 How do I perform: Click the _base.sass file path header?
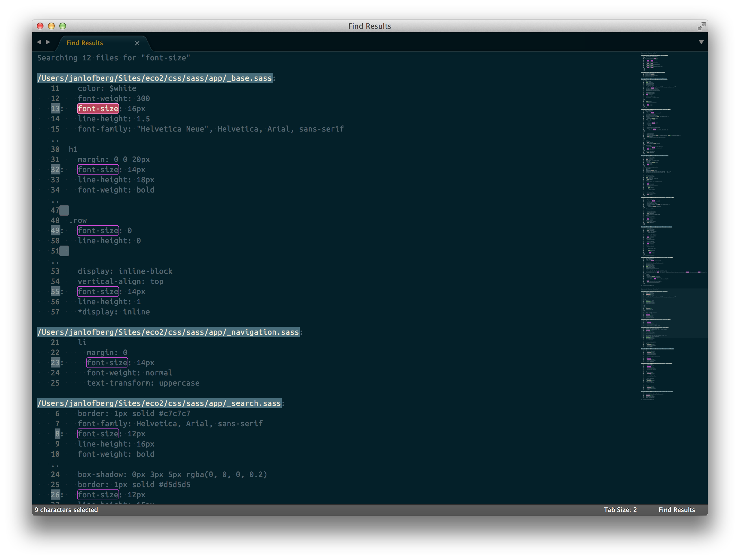[155, 78]
